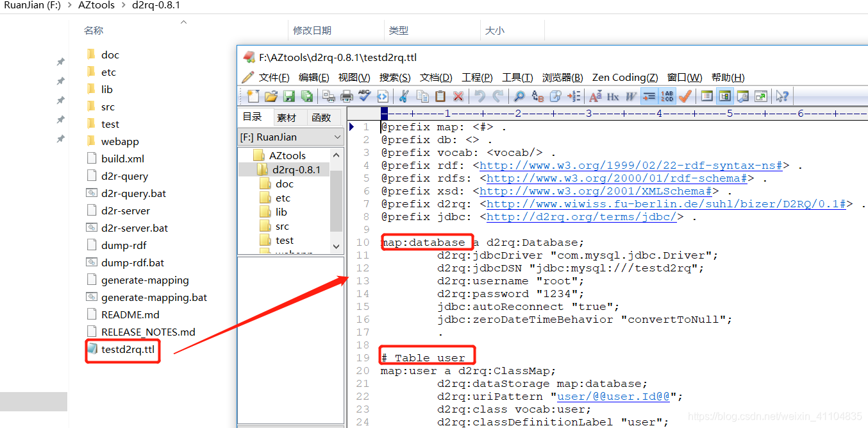This screenshot has height=428, width=868.
Task: Select the lib folder in EditPlus tree
Action: pos(281,212)
